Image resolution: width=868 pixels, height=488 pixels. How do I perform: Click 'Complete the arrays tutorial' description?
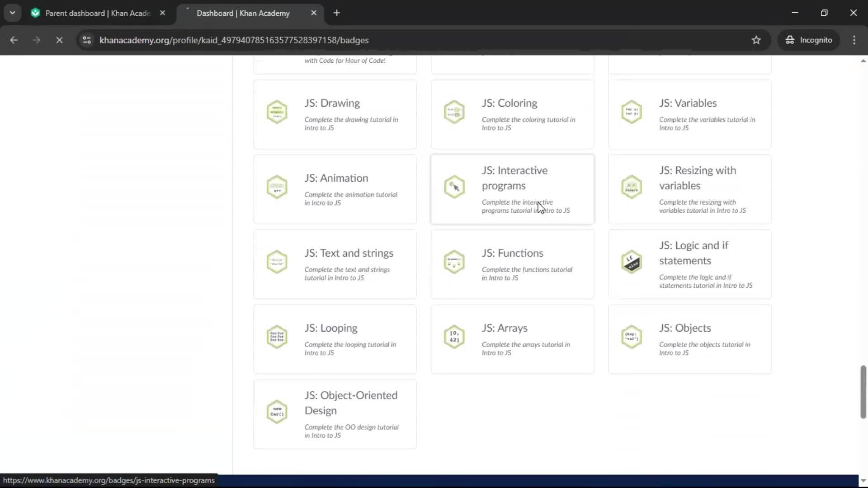click(525, 349)
